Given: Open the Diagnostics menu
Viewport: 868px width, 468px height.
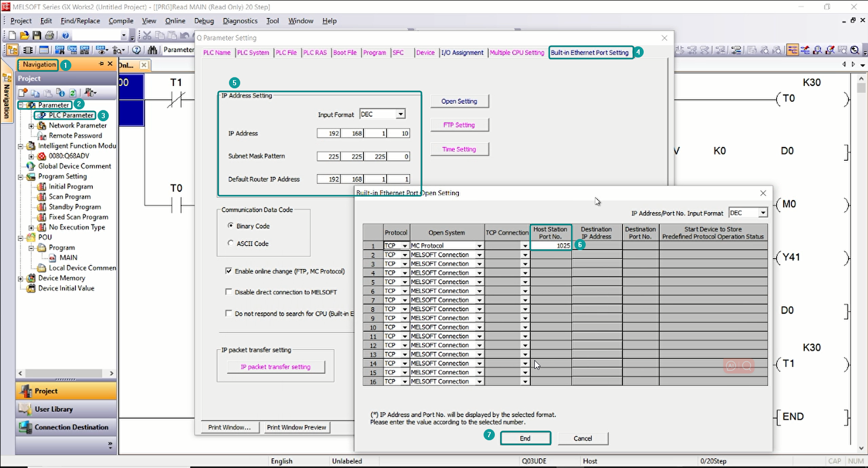Looking at the screenshot, I should tap(240, 21).
